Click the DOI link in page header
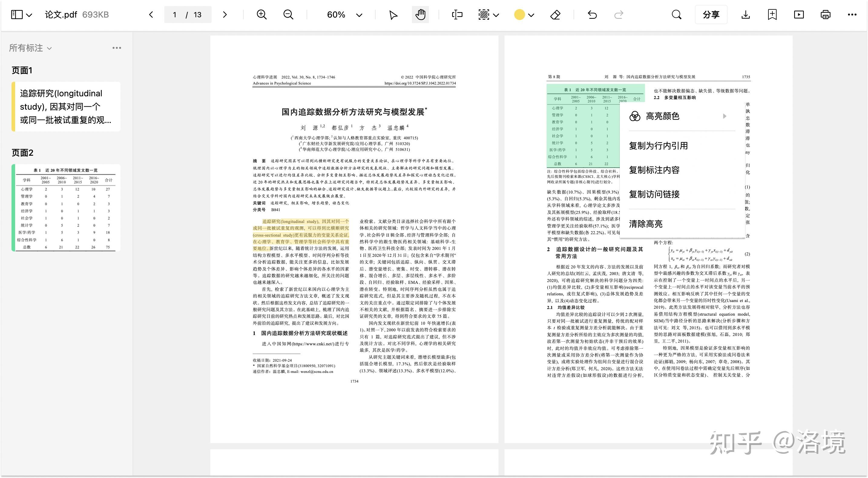The image size is (868, 478). (420, 83)
